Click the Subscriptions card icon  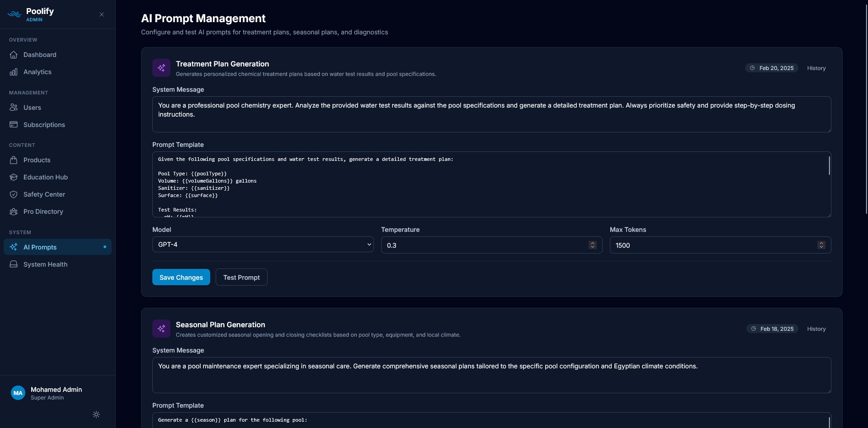coord(14,125)
